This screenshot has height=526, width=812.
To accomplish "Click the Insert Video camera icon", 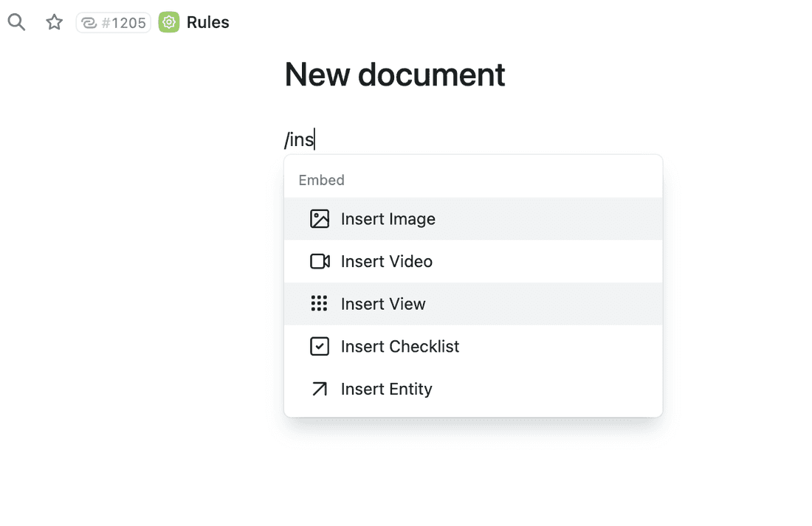I will click(320, 261).
